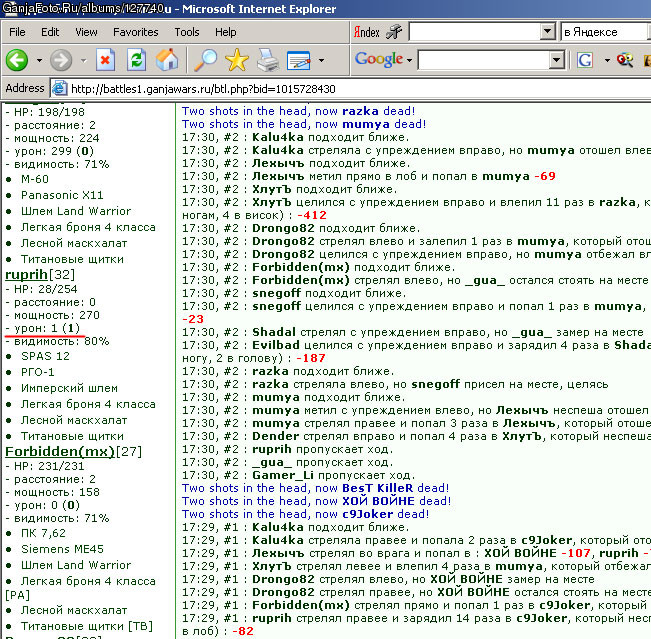
Task: Open the File menu
Action: click(x=17, y=32)
